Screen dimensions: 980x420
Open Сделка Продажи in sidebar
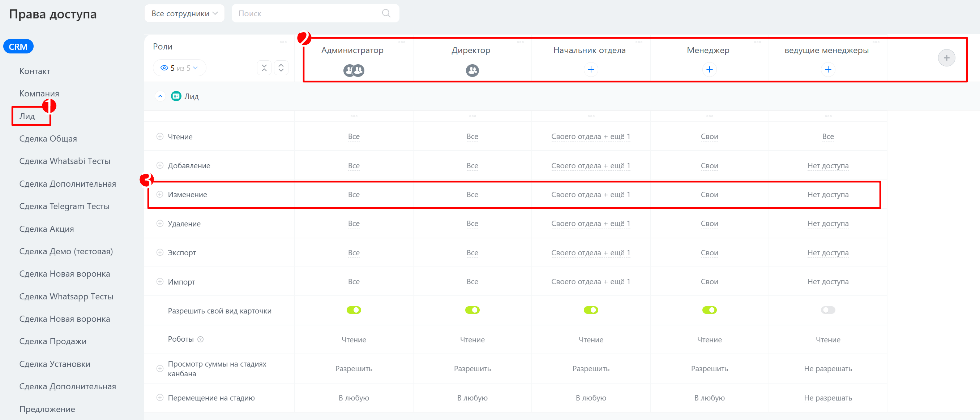coord(53,341)
